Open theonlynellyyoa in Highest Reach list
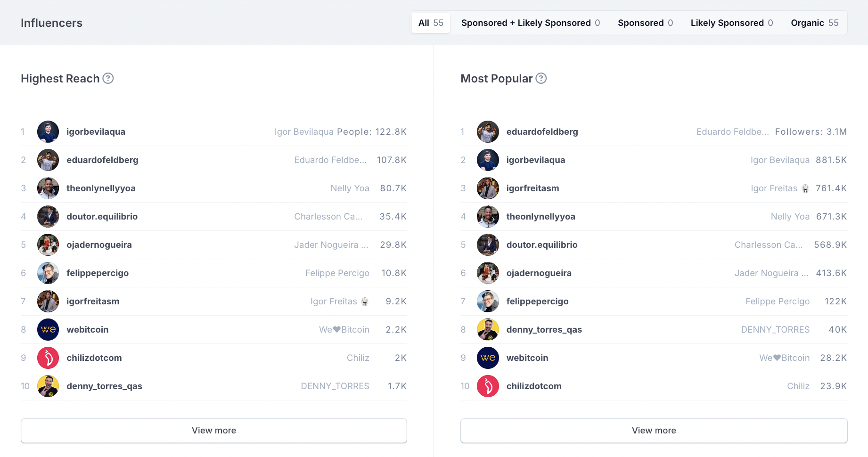This screenshot has height=457, width=868. [x=101, y=188]
